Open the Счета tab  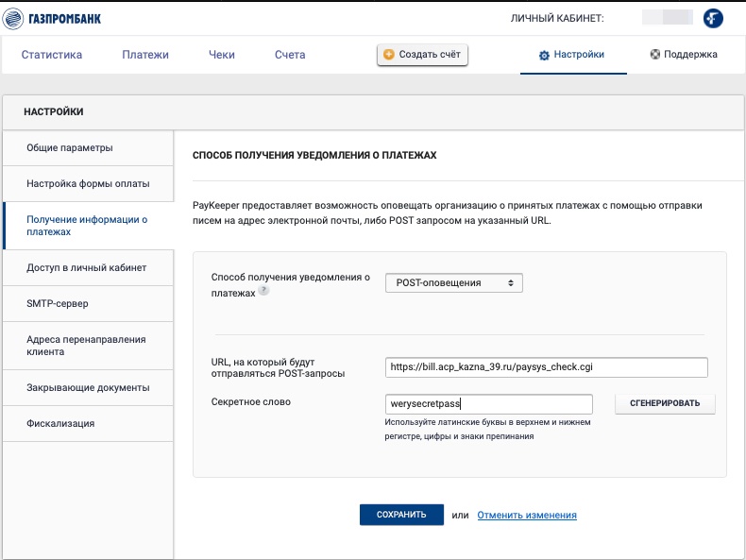coord(290,55)
